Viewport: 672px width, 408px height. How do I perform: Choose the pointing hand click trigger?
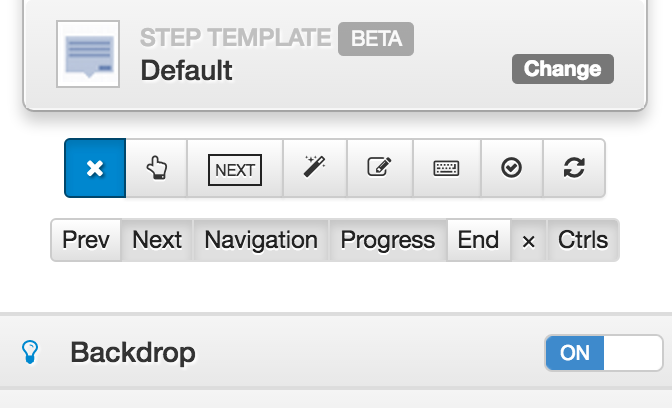[156, 168]
